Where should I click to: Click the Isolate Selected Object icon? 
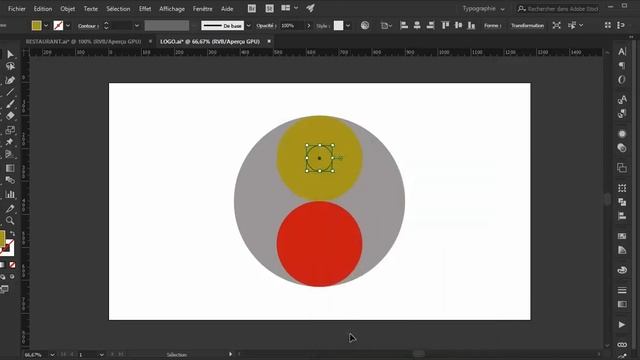tap(556, 25)
